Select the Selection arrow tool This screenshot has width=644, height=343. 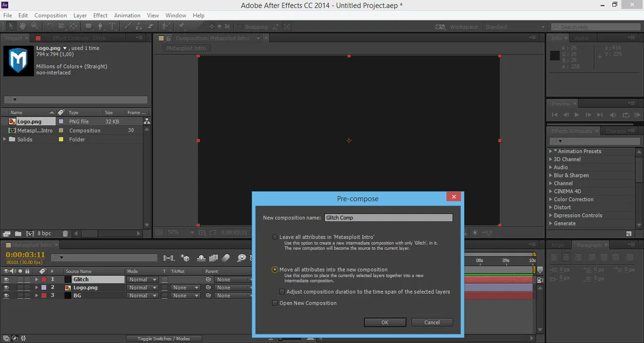(x=11, y=26)
